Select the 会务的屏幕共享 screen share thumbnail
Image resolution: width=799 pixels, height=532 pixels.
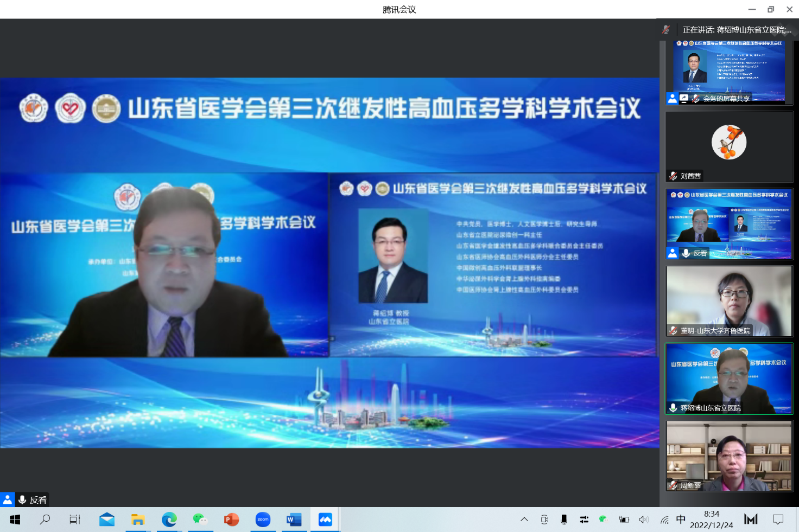729,72
